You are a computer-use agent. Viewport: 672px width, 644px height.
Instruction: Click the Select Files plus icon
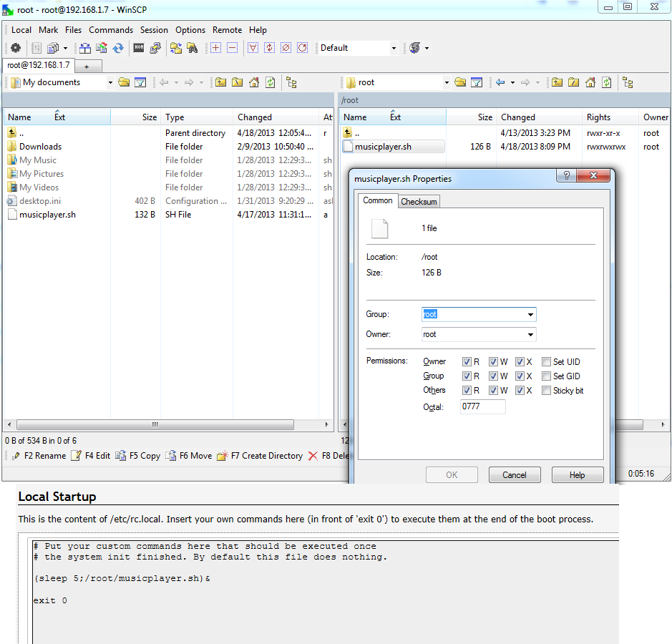(x=215, y=48)
